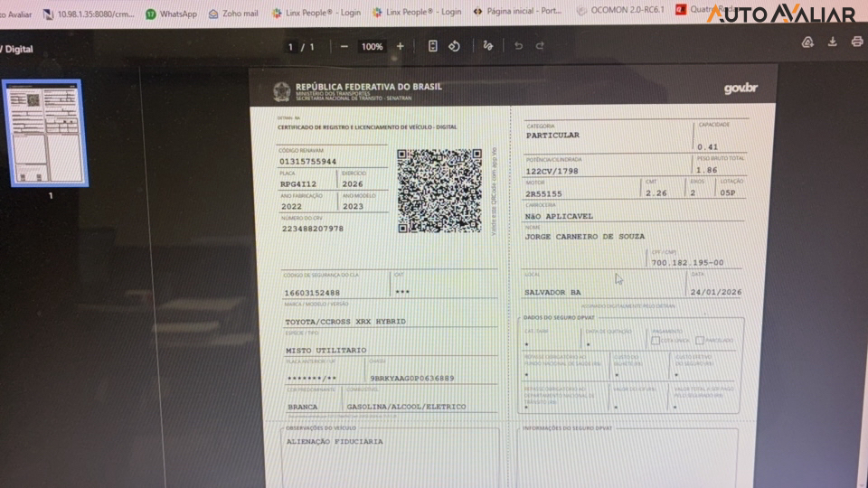Image resolution: width=868 pixels, height=488 pixels.
Task: Click the fit to page icon
Action: [433, 46]
